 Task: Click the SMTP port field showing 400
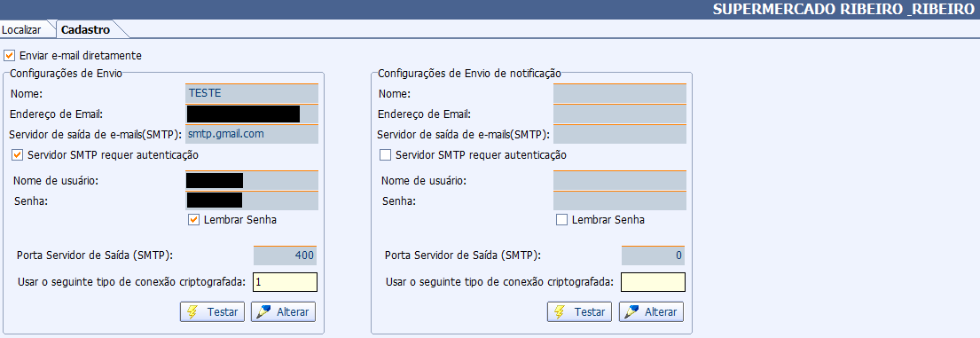click(286, 255)
